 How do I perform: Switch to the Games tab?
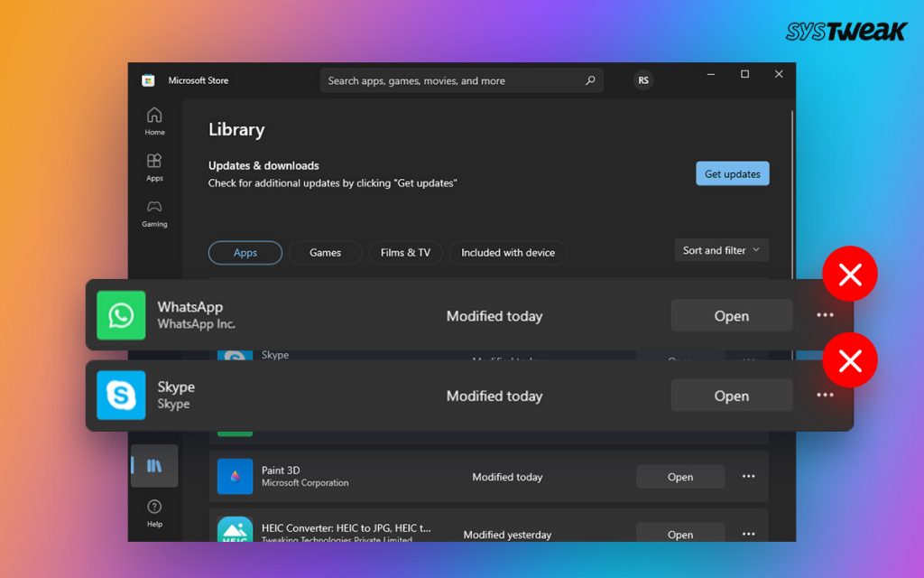(325, 253)
